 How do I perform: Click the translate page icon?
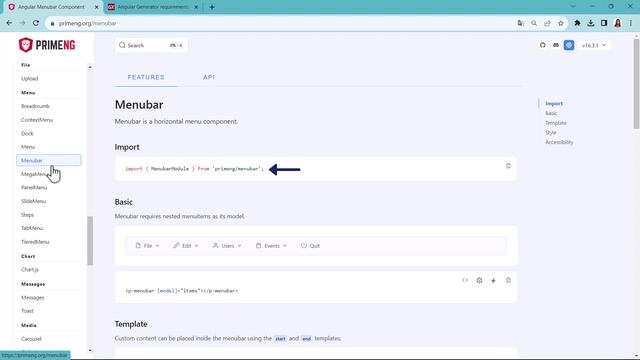[x=520, y=23]
